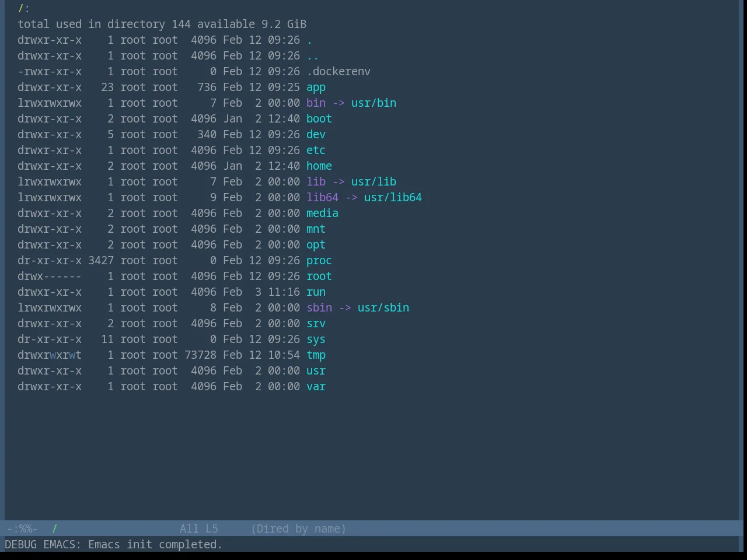Open the opt directory

[x=316, y=245]
